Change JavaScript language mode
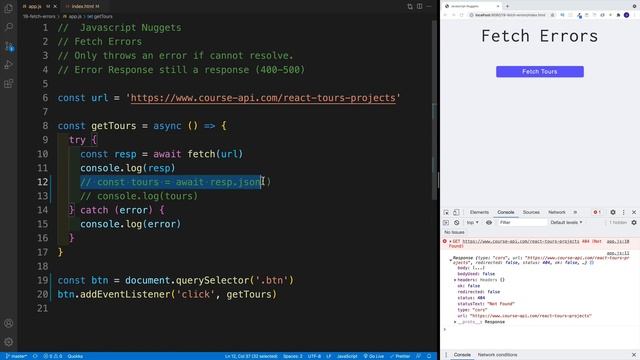 (347, 356)
